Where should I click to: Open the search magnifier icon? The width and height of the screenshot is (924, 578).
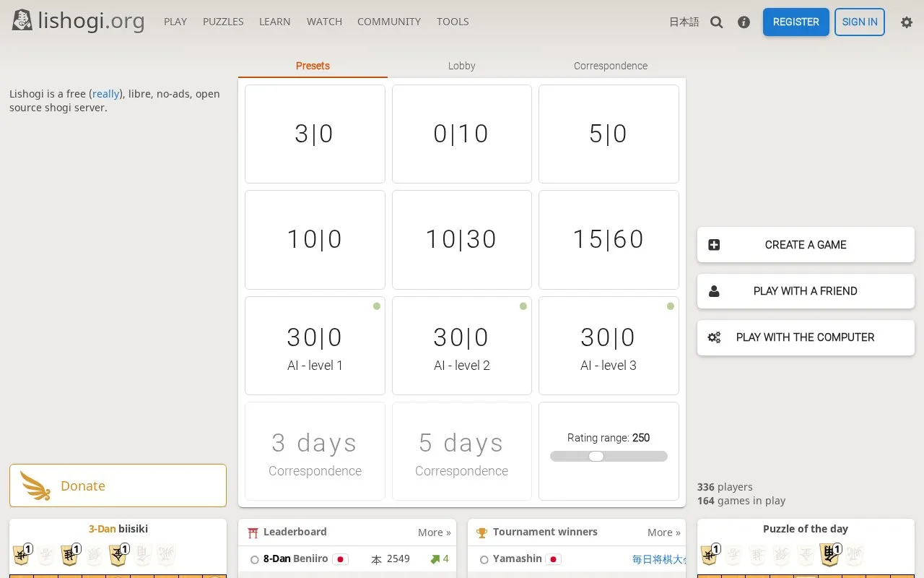coord(716,22)
